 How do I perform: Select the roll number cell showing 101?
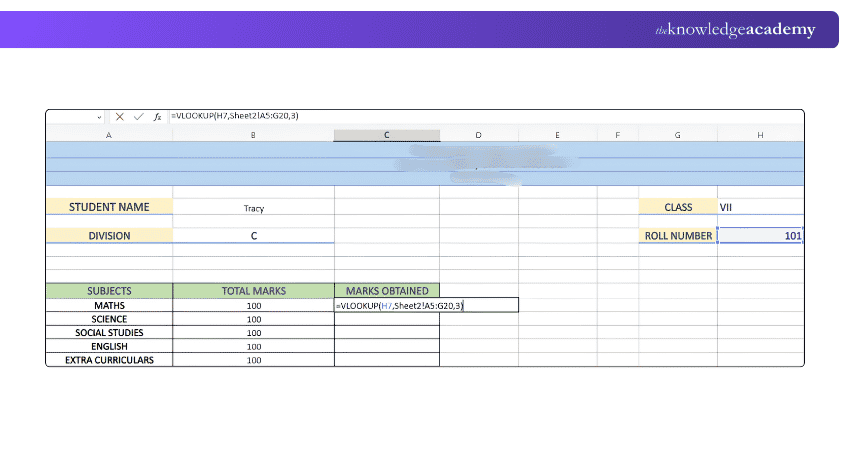pos(761,235)
